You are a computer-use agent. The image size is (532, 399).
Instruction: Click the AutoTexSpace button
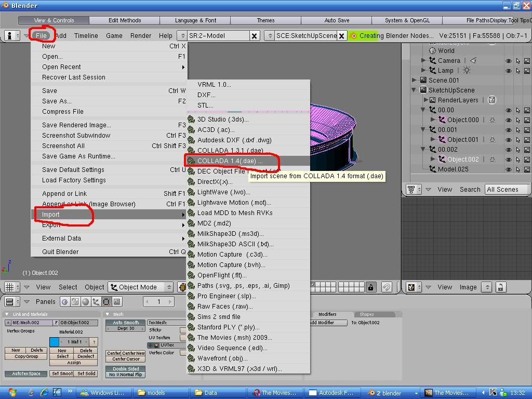(x=26, y=374)
